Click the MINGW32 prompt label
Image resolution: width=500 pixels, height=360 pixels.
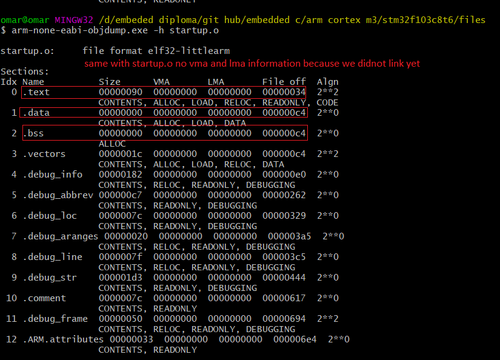(74, 20)
